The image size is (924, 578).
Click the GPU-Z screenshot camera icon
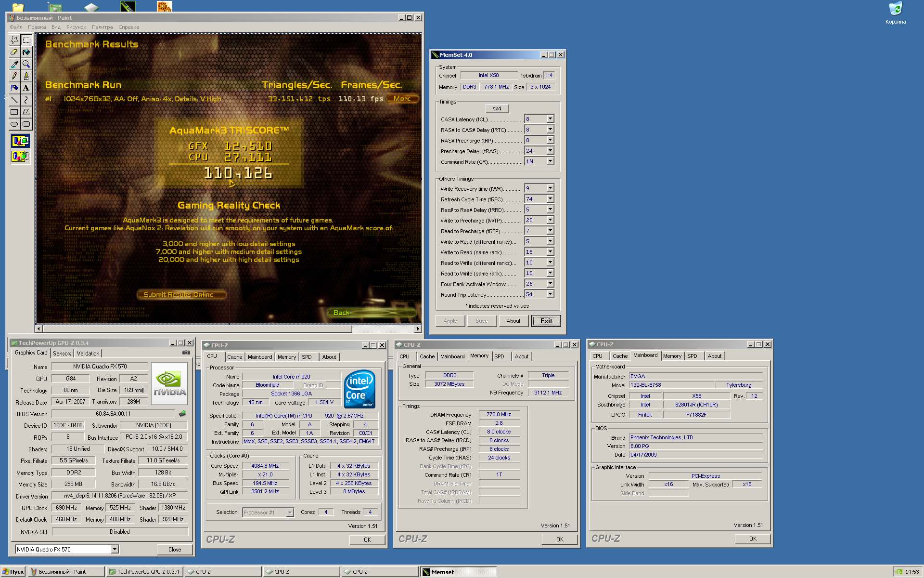186,353
